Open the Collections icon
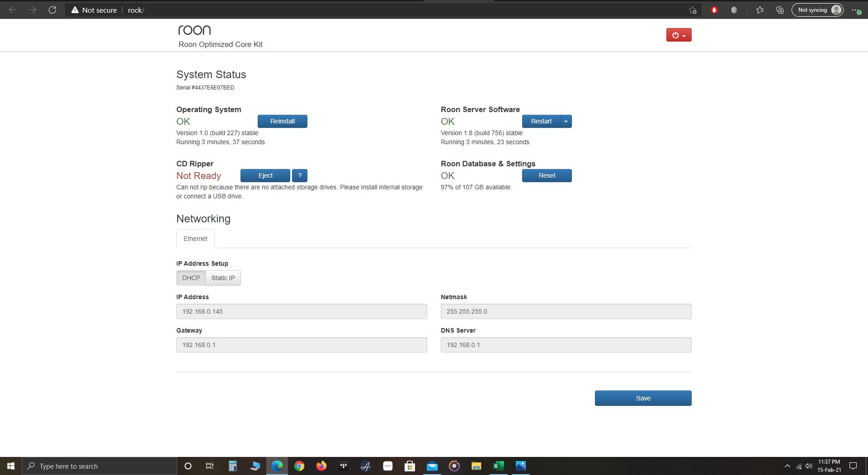The height and width of the screenshot is (475, 868). pyautogui.click(x=780, y=10)
